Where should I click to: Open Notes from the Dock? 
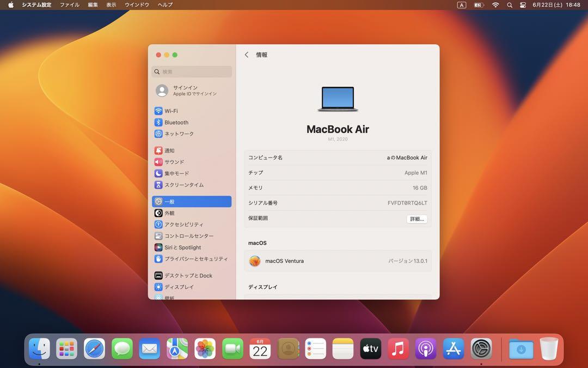point(343,349)
